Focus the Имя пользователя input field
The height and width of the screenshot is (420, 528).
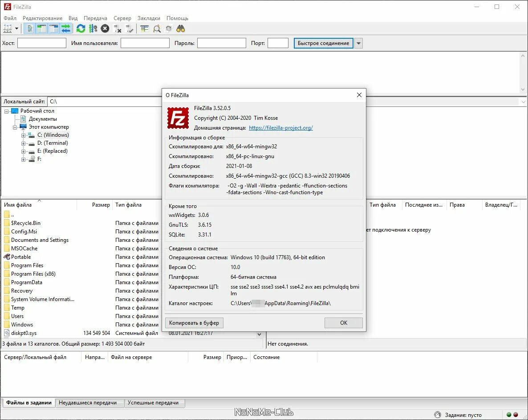145,43
